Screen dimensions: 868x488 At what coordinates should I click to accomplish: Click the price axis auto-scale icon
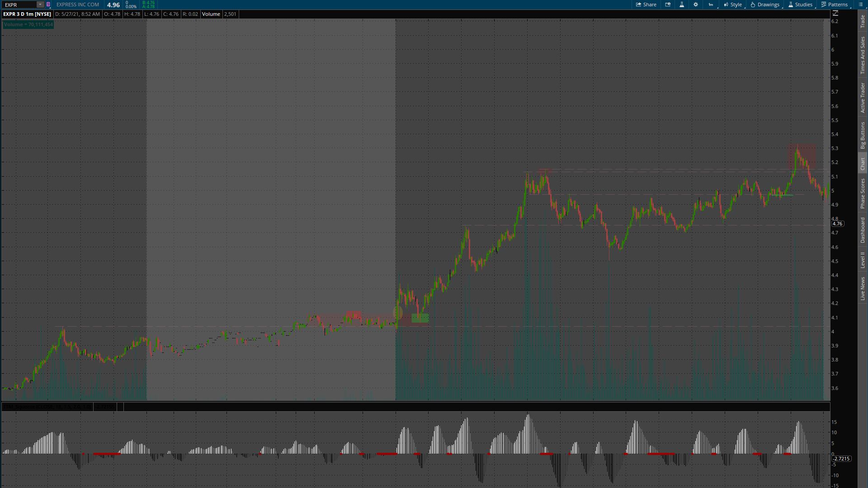pyautogui.click(x=835, y=14)
